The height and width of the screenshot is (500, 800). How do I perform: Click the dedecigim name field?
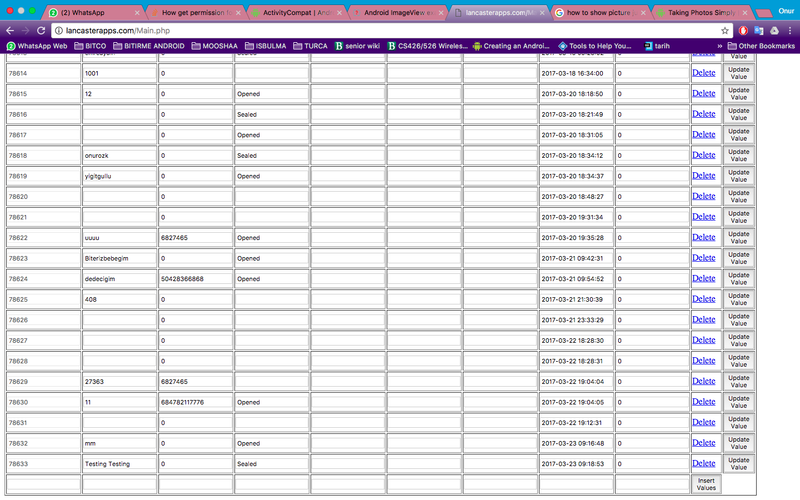[x=119, y=279]
